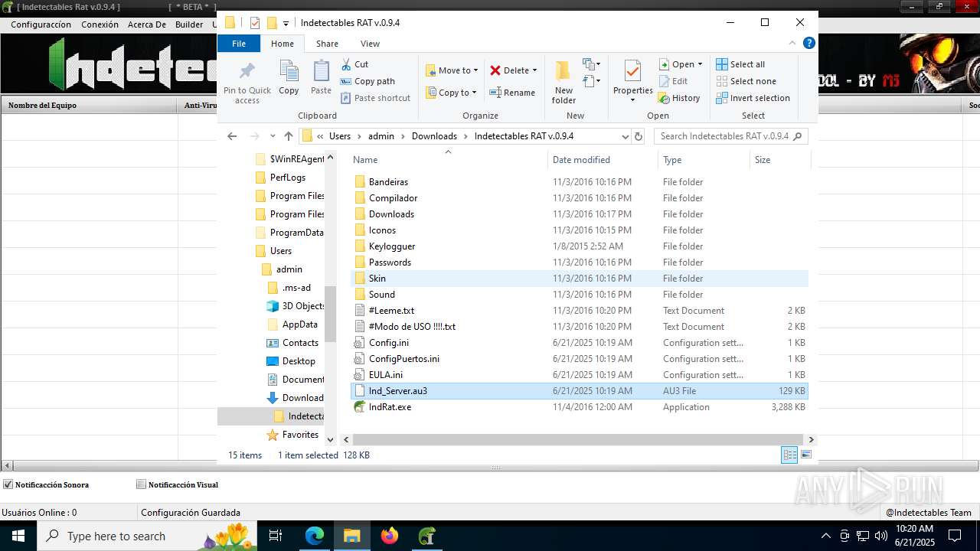This screenshot has width=980, height=551.
Task: Click Select all in ribbon
Action: (x=740, y=64)
